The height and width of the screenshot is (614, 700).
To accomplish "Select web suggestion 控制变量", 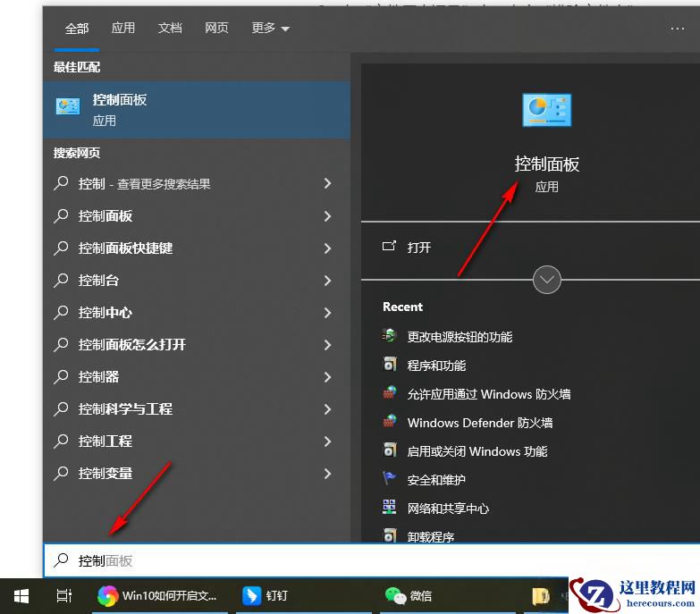I will (x=197, y=473).
